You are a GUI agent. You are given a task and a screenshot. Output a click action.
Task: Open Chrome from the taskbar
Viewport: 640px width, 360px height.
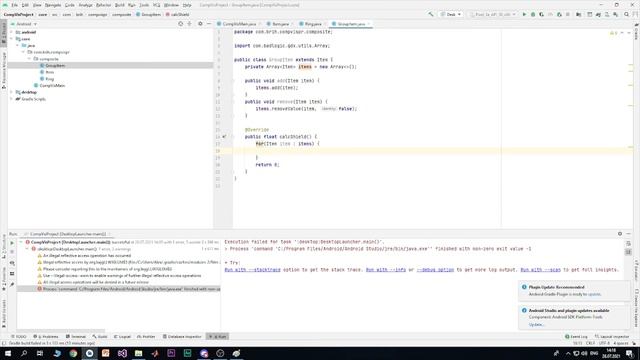coord(73,353)
